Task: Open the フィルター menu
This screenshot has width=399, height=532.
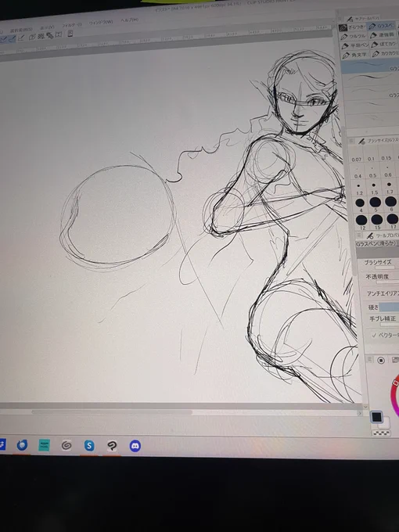Action: tap(72, 25)
